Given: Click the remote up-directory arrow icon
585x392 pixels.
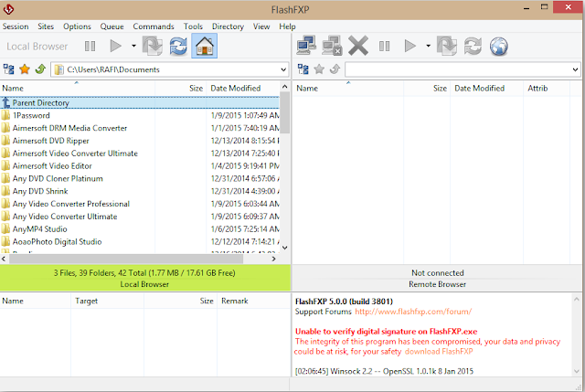Looking at the screenshot, I should click(335, 69).
